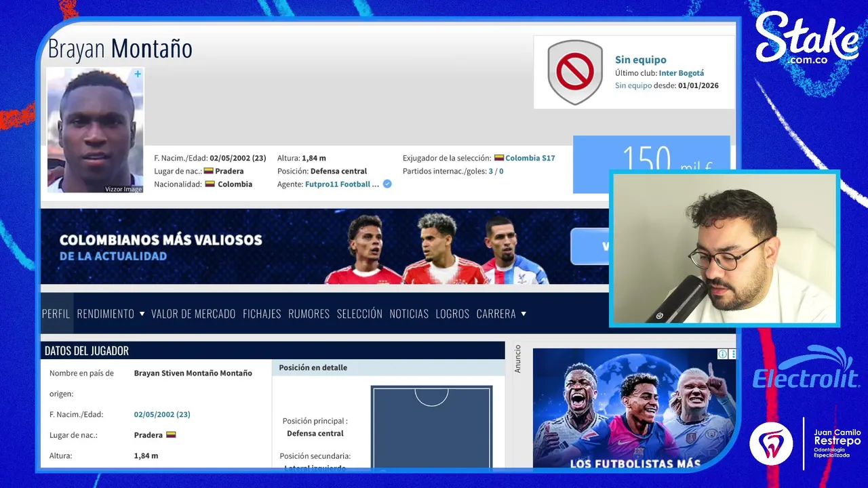The height and width of the screenshot is (488, 868).
Task: Click the Posición: Defensa central header text
Action: (x=322, y=171)
